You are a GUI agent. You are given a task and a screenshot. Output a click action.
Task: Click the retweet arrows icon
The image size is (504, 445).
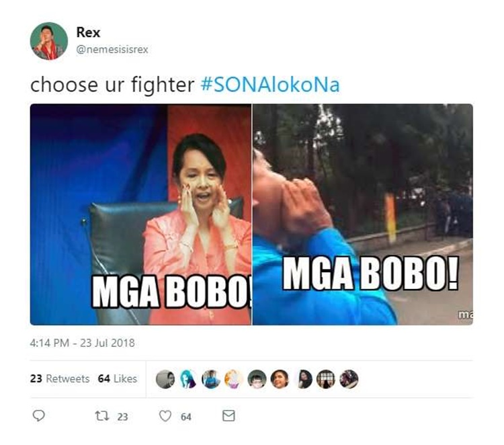click(102, 416)
